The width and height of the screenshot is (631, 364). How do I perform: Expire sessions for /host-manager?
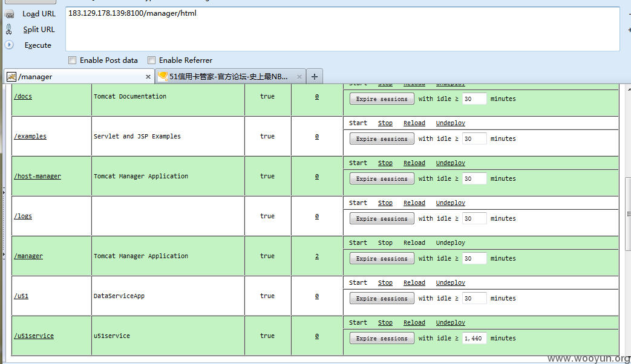[382, 178]
